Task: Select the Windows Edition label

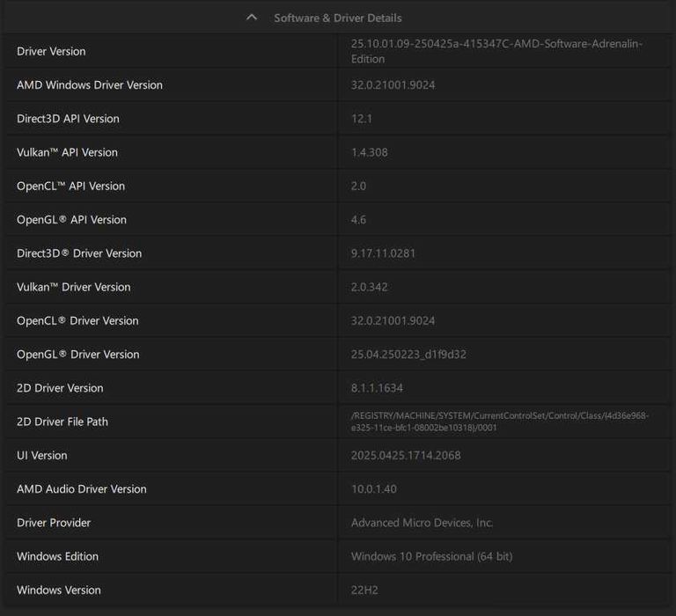Action: pos(57,555)
